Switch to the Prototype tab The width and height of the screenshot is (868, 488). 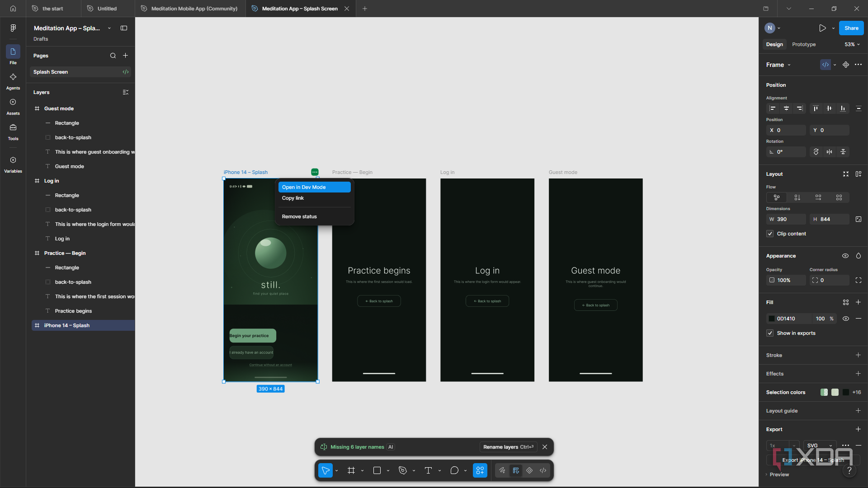804,44
